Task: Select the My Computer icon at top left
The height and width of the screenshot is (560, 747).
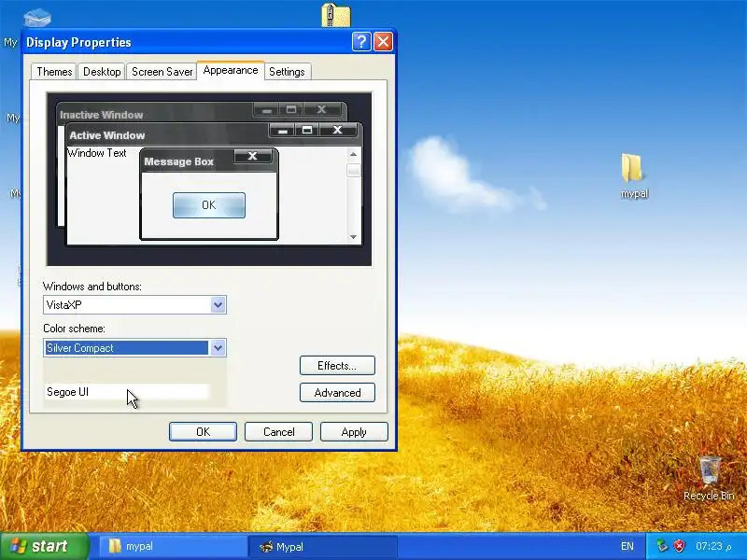Action: tap(36, 18)
